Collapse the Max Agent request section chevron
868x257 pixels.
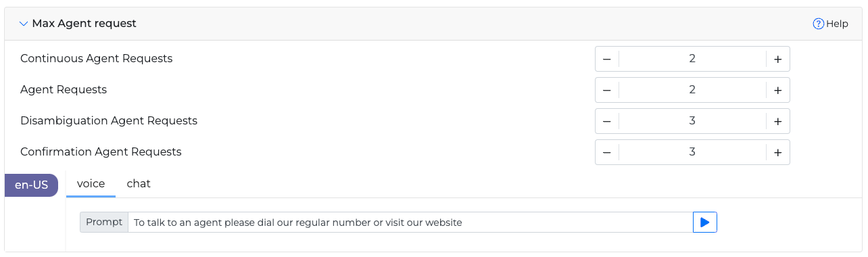pos(24,24)
